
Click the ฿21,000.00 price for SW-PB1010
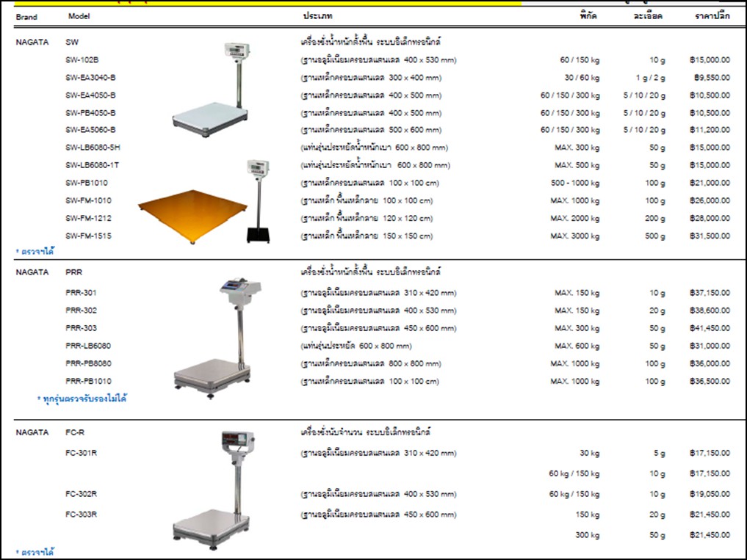[710, 183]
